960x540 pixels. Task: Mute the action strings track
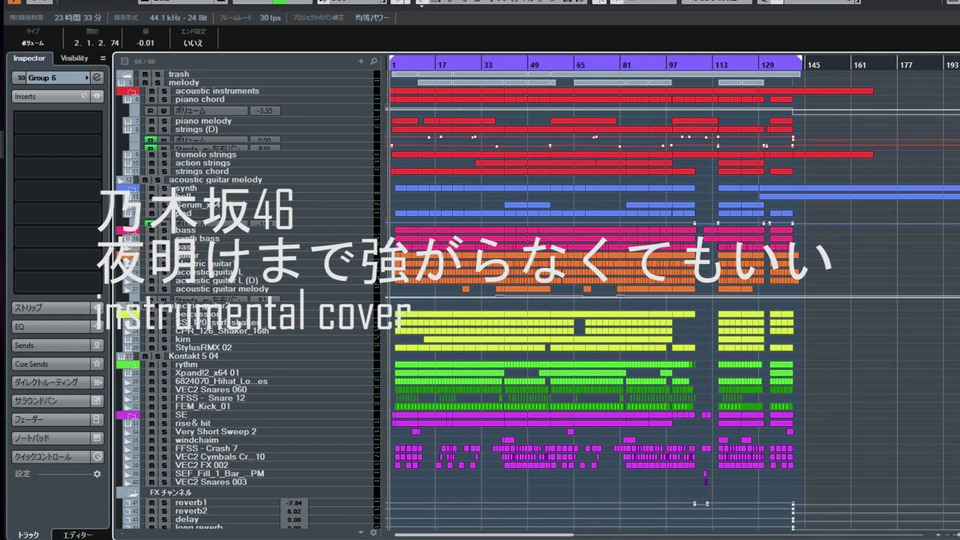point(152,163)
